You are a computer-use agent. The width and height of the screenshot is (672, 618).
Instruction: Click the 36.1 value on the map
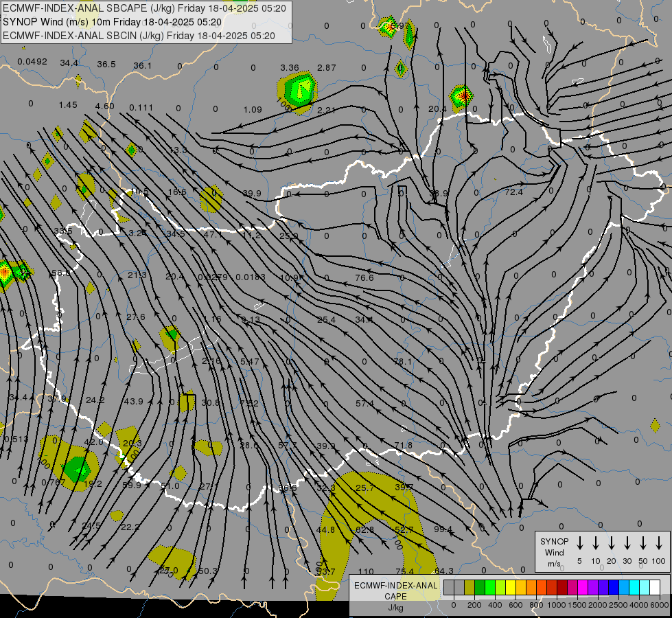click(143, 66)
